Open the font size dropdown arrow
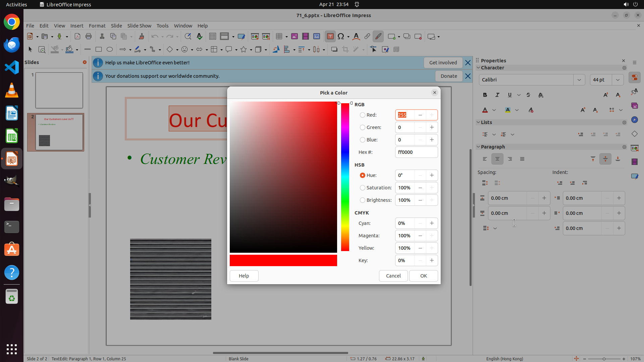This screenshot has height=362, width=644. pyautogui.click(x=618, y=80)
